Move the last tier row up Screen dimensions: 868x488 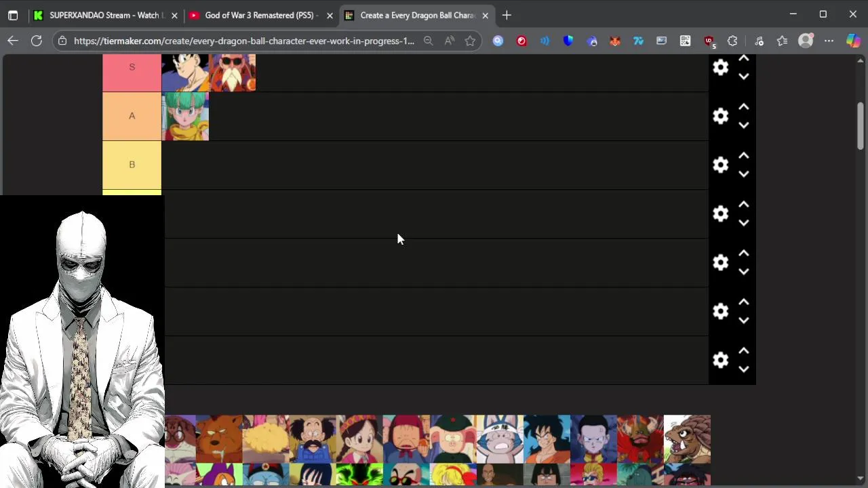tap(744, 351)
